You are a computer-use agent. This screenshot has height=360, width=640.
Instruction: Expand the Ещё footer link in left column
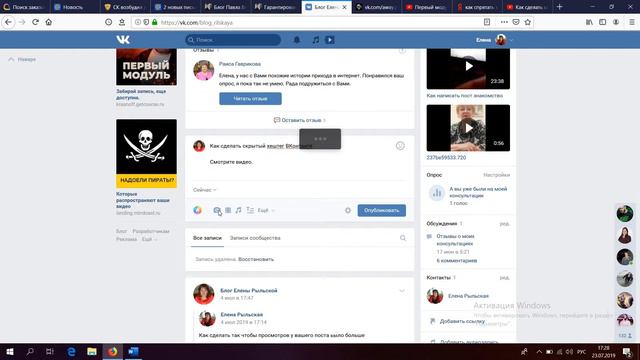(x=149, y=239)
